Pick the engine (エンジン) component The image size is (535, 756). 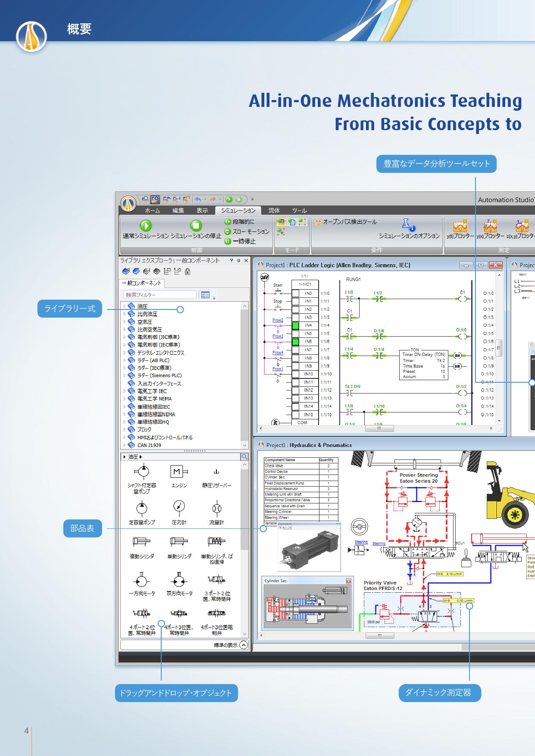pyautogui.click(x=179, y=472)
